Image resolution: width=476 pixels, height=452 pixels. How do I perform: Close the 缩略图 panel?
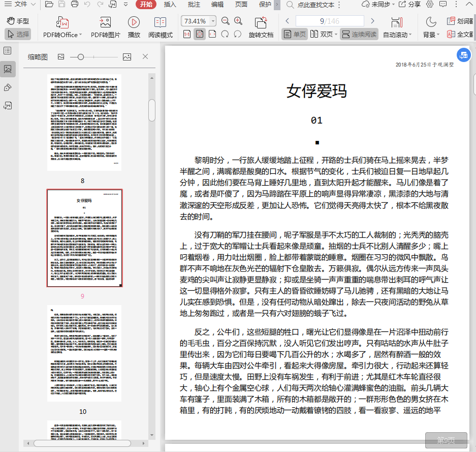coord(145,56)
